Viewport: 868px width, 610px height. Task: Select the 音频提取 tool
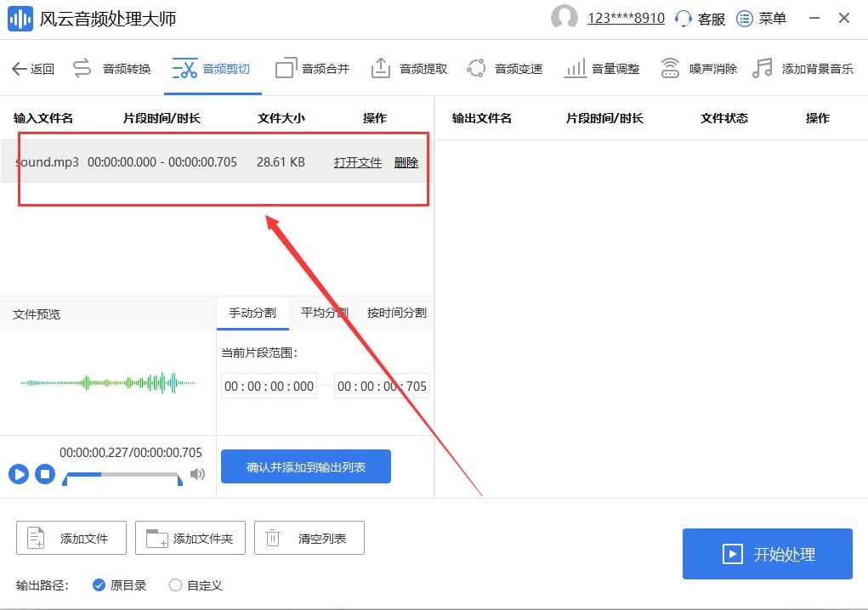[421, 68]
